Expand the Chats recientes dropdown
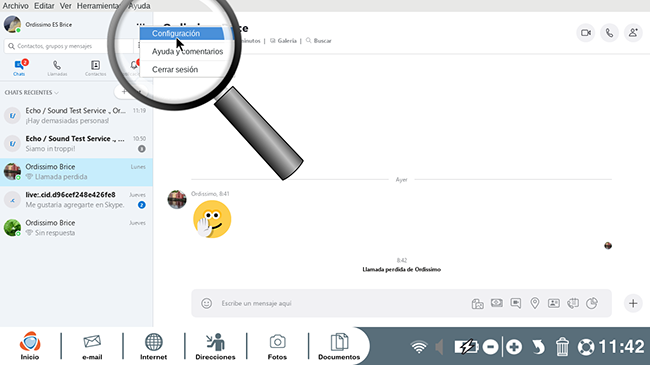650x365 pixels. (32, 92)
